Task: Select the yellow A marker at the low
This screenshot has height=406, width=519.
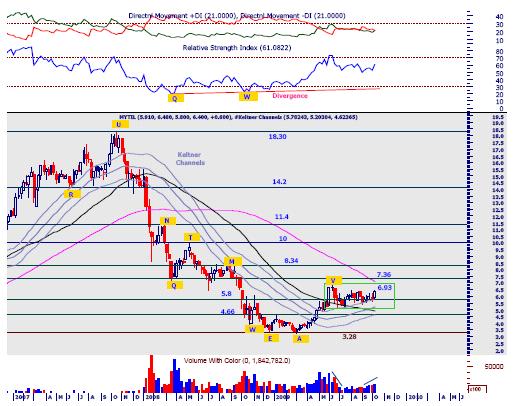Action: tap(300, 339)
